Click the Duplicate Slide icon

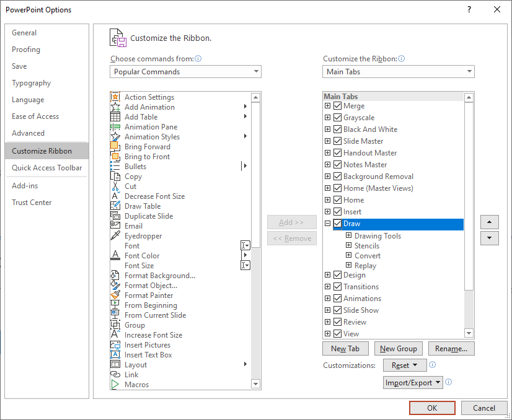click(x=115, y=216)
